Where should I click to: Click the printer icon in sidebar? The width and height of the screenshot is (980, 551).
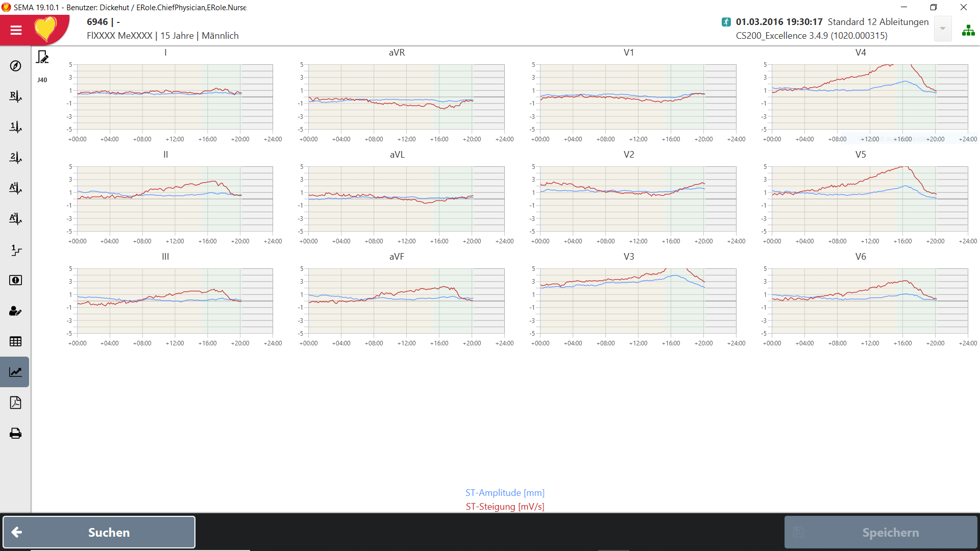[15, 433]
